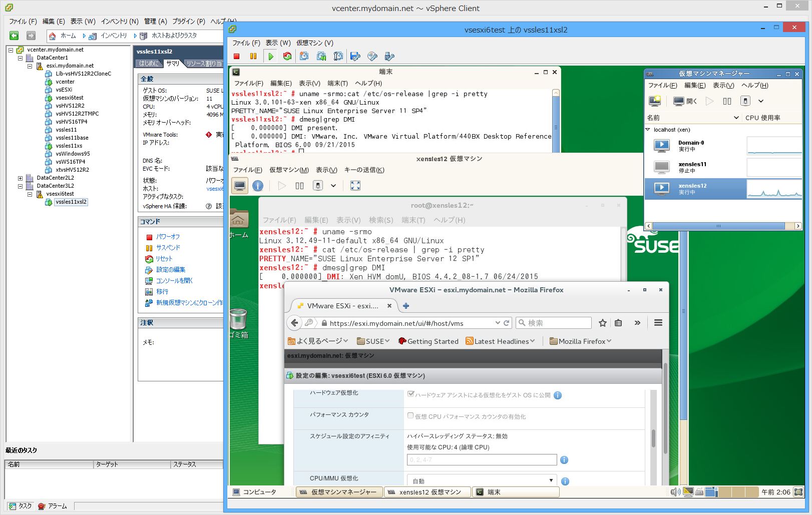Open the Firefox hamburger menu
The height and width of the screenshot is (515, 812).
[x=658, y=323]
